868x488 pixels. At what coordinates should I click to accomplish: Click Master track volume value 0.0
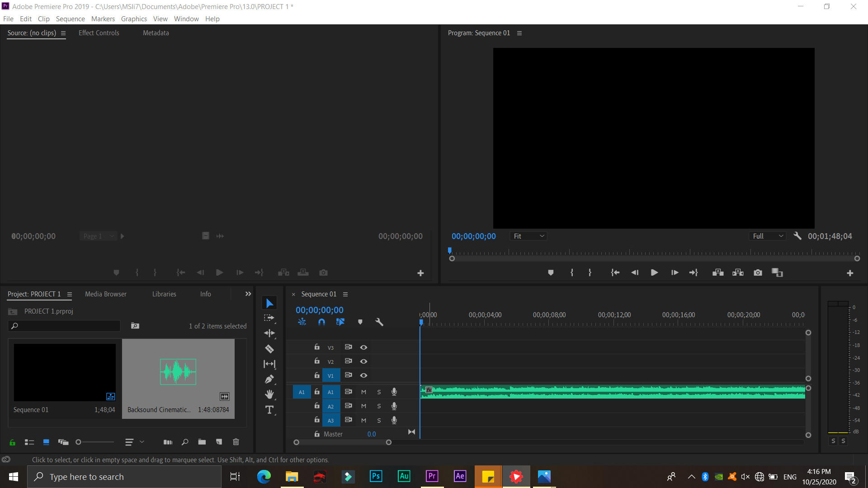372,434
